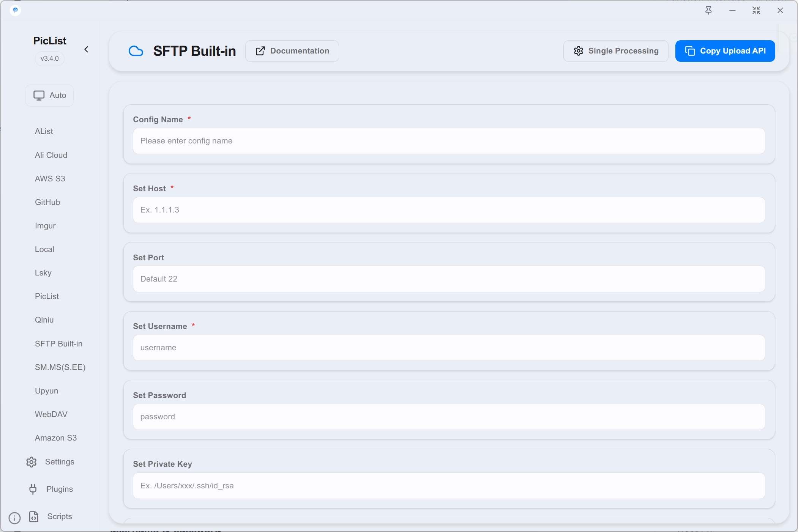Select the Lsky uploader
Image resolution: width=798 pixels, height=532 pixels.
click(43, 273)
